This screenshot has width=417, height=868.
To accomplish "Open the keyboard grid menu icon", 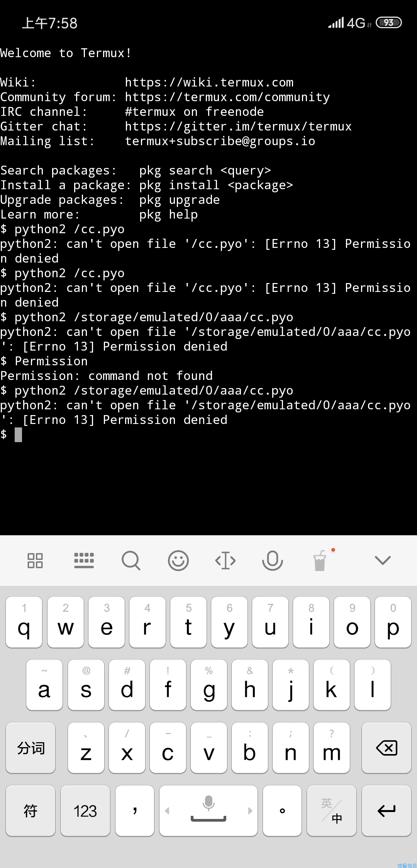I will (35, 560).
